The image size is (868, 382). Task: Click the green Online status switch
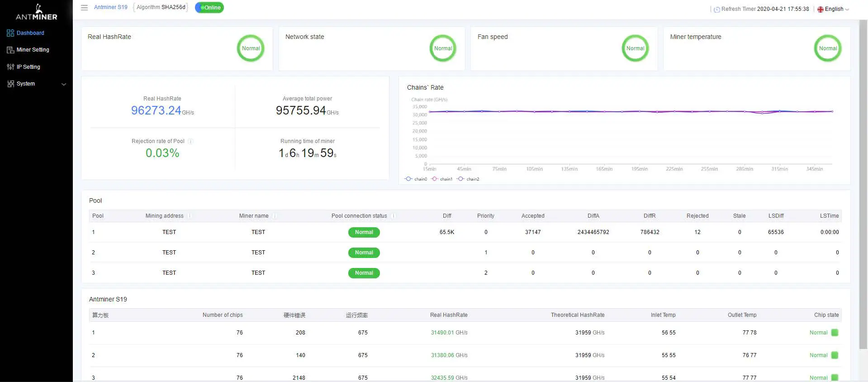pos(209,8)
